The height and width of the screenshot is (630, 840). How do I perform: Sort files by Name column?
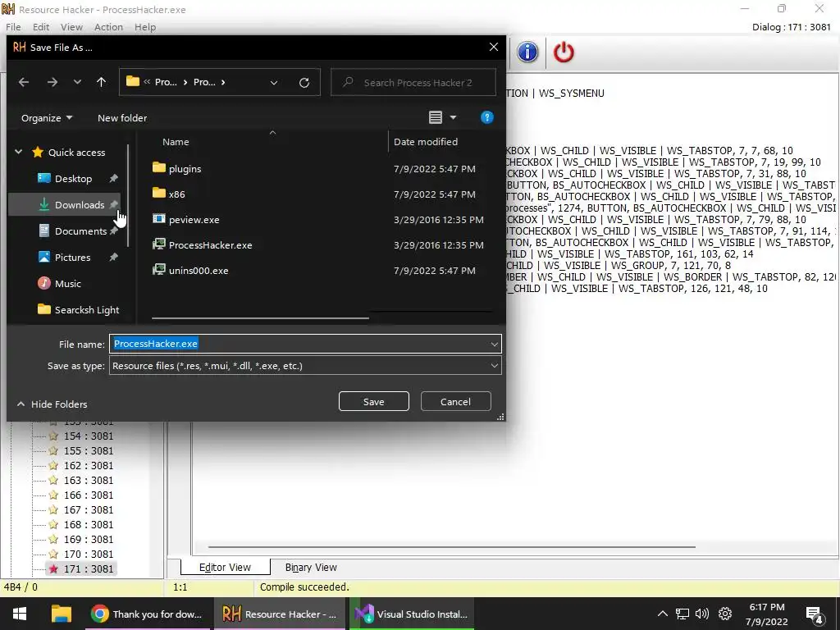[x=176, y=142]
